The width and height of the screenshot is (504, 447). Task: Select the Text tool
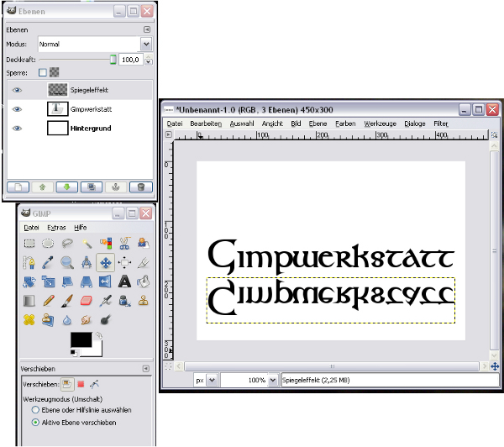tap(124, 281)
